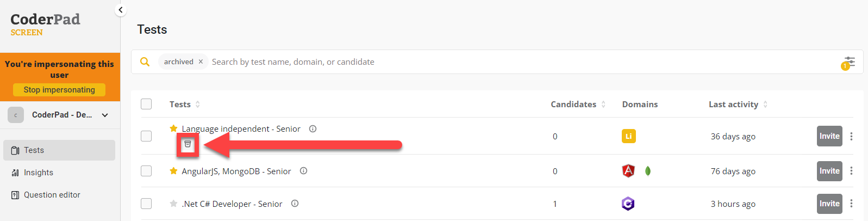868x221 pixels.
Task: Open Insights in the sidebar
Action: tap(38, 173)
